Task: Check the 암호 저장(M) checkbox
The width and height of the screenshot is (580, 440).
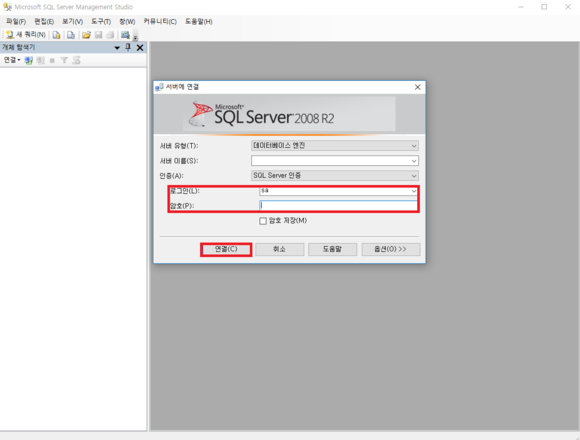Action: point(263,221)
